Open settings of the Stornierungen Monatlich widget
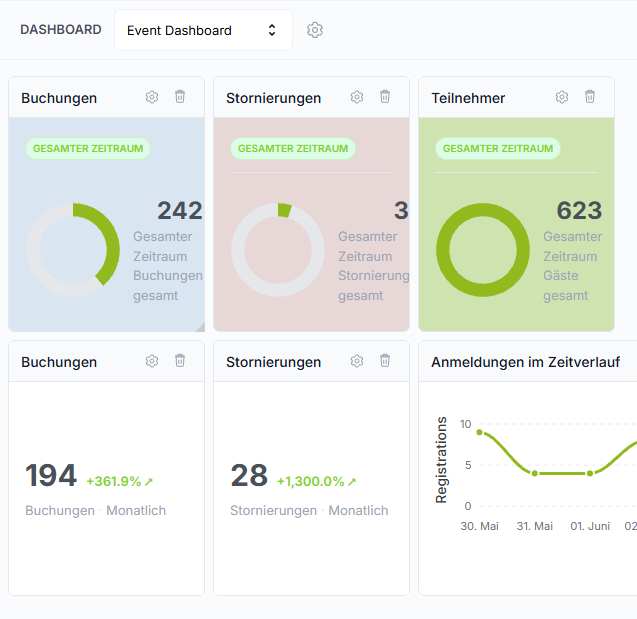 coord(357,361)
